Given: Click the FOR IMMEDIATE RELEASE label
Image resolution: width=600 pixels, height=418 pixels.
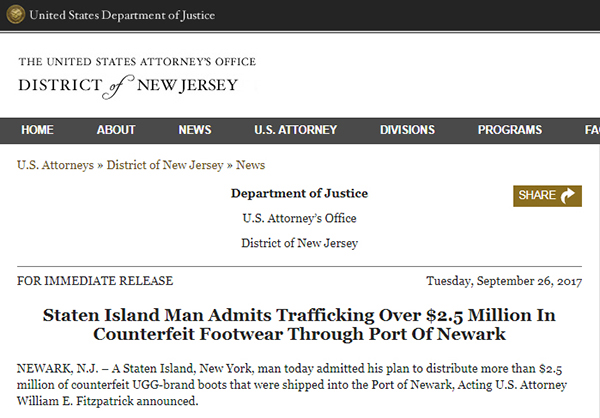Looking at the screenshot, I should (x=95, y=281).
